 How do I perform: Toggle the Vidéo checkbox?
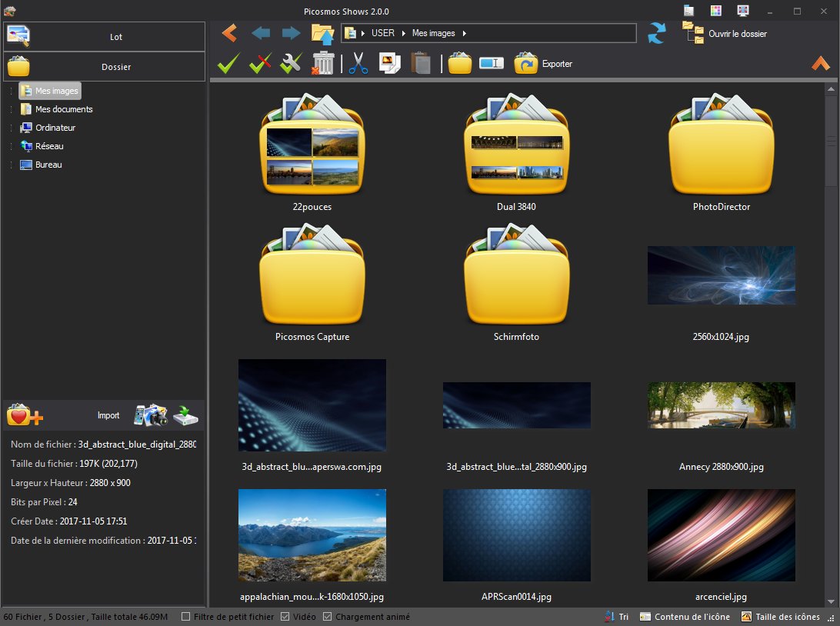click(285, 616)
